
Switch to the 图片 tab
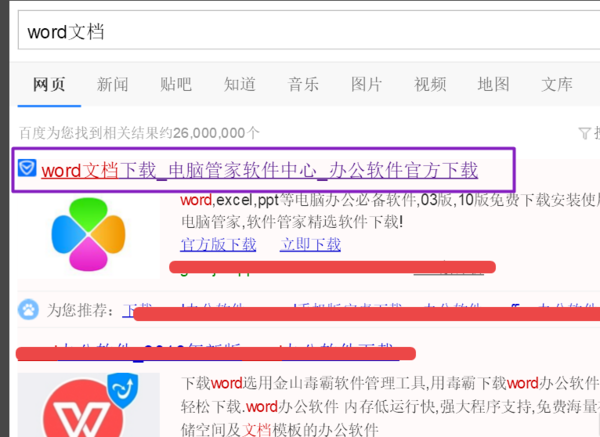(367, 84)
